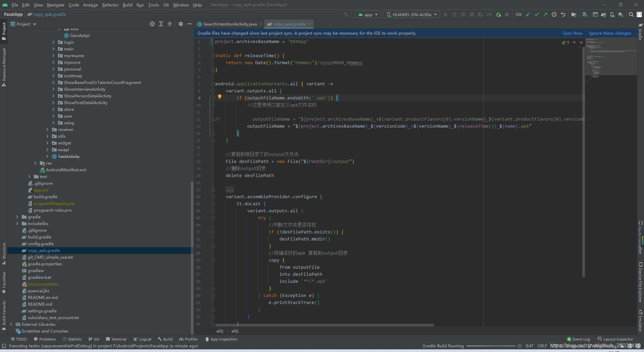Click the Expand All icon in Project panel
Screen dimensions: 644x352
click(x=161, y=24)
